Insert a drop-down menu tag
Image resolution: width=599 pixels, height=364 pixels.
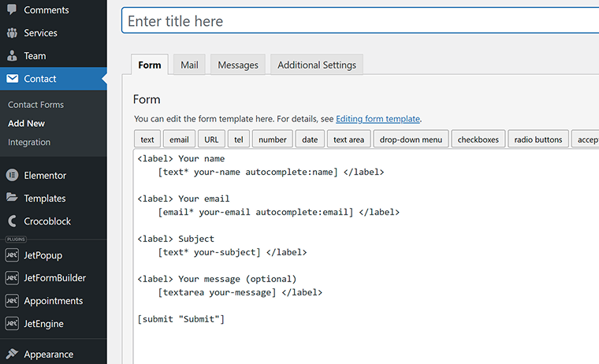coord(411,139)
